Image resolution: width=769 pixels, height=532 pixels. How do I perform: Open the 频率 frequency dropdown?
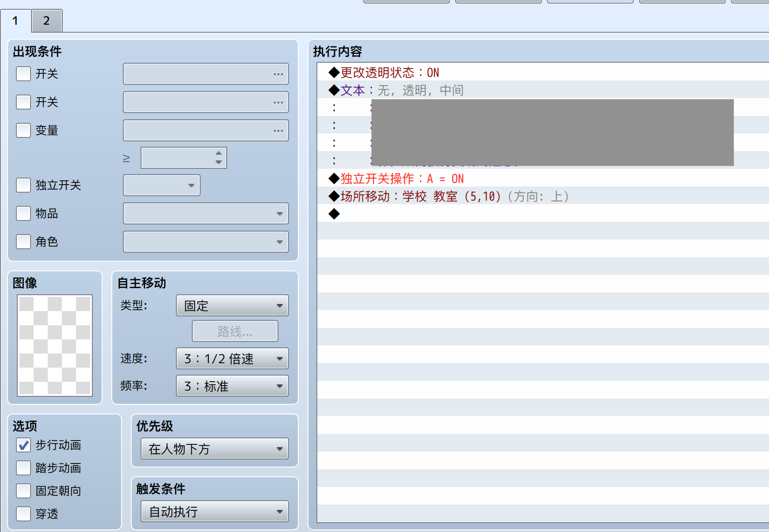[x=232, y=386]
